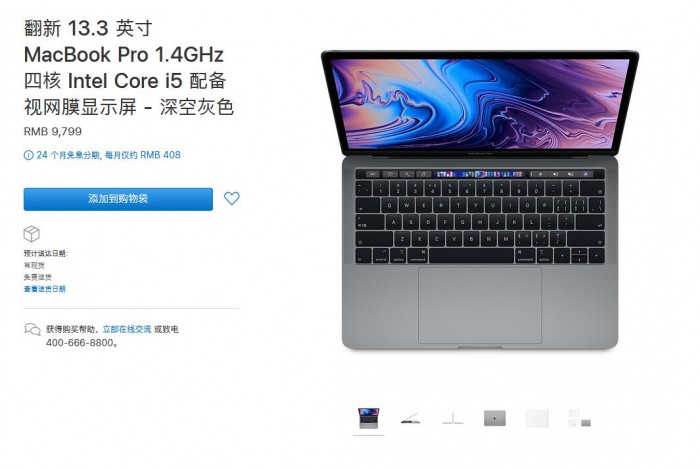The height and width of the screenshot is (469, 700).
Task: Open the 24 个月免息分期 installment link
Action: pyautogui.click(x=108, y=155)
